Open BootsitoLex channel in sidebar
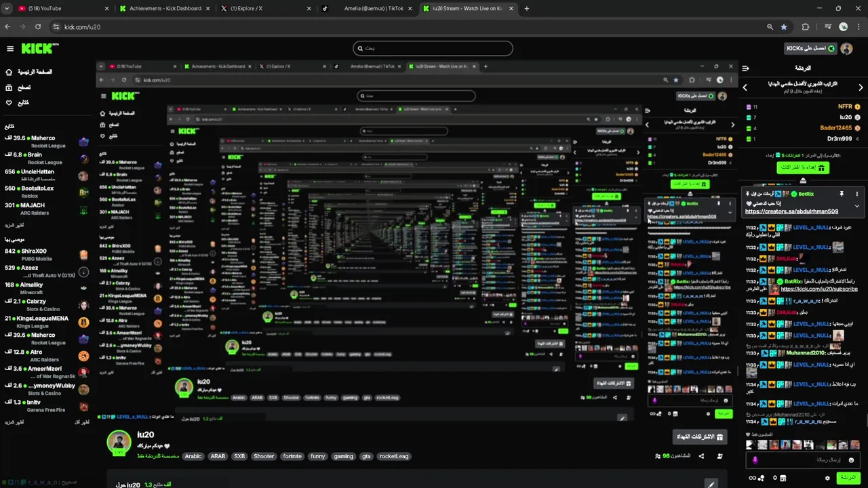Screen dimensions: 868x488 click(x=45, y=192)
